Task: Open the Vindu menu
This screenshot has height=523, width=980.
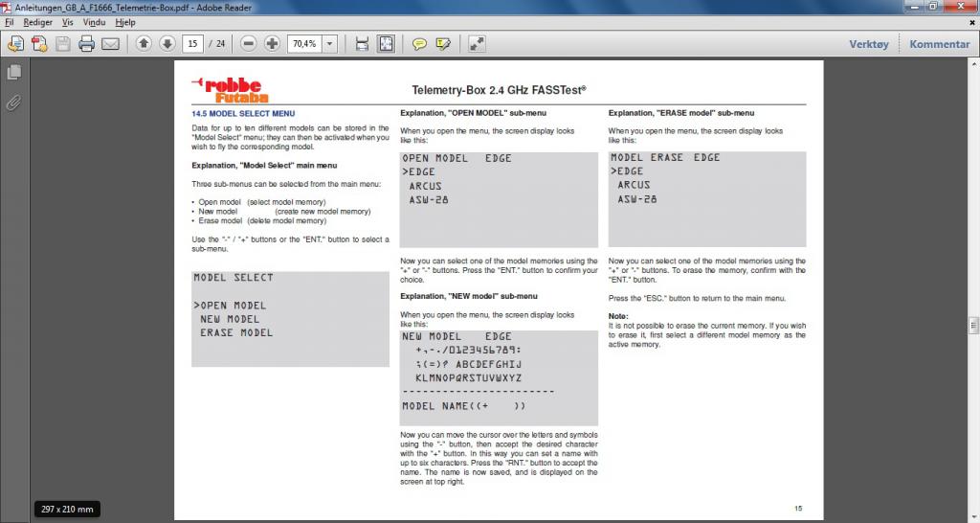Action: (x=95, y=20)
